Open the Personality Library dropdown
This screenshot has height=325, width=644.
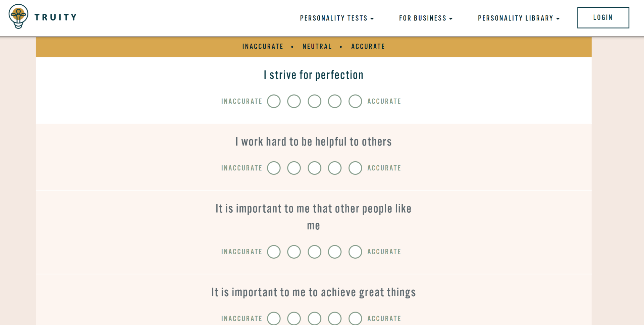click(x=519, y=18)
